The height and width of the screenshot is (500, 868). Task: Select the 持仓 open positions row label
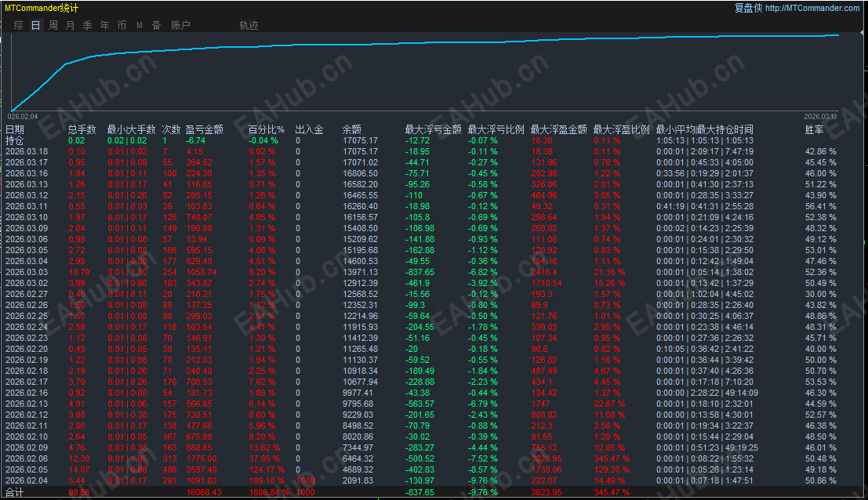pos(15,140)
